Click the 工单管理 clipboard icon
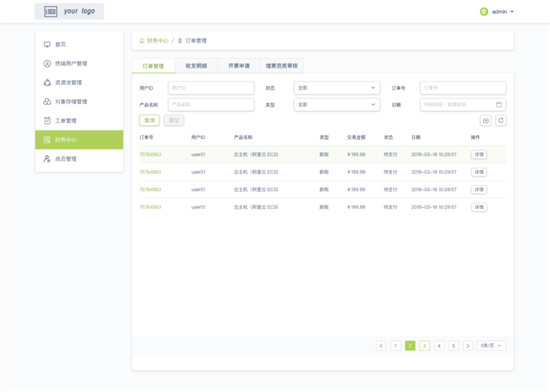This screenshot has width=550, height=392. point(47,121)
